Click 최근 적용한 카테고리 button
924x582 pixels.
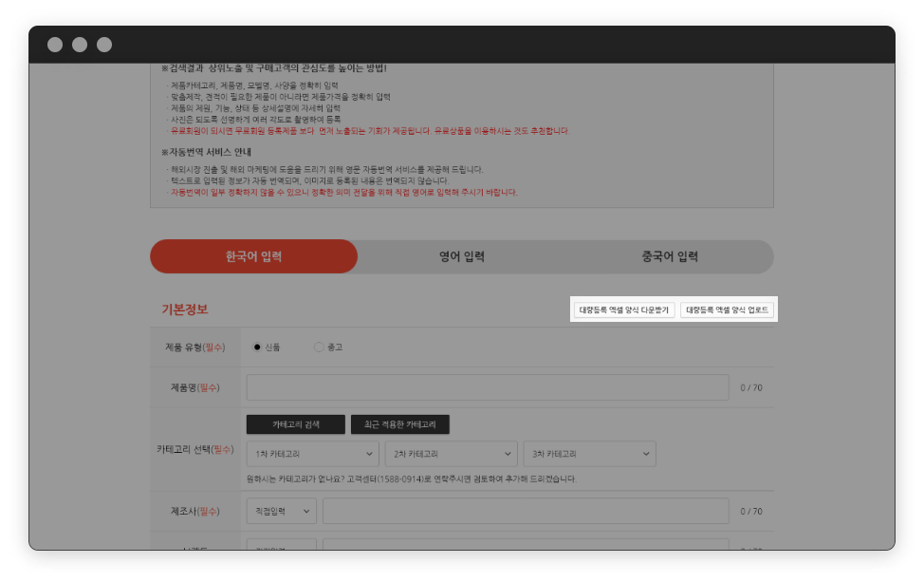coord(400,424)
